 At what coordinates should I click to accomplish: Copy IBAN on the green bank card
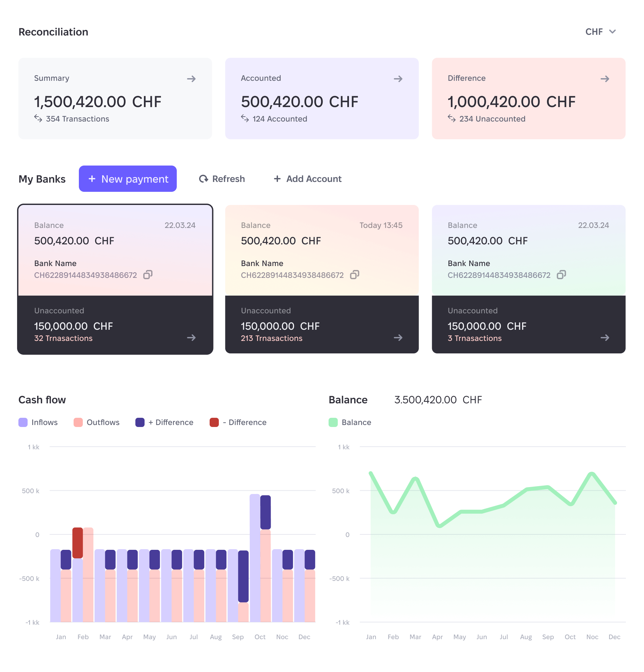click(561, 275)
